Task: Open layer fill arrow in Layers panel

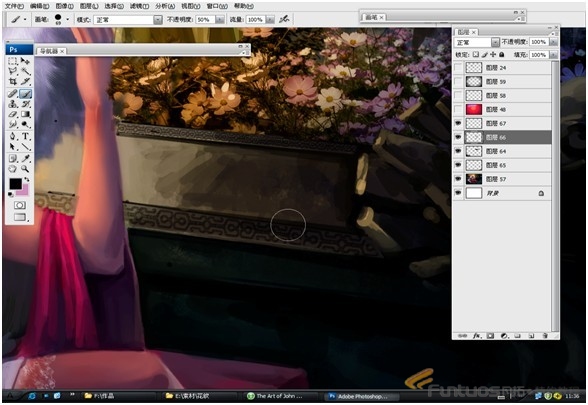Action: tap(554, 55)
